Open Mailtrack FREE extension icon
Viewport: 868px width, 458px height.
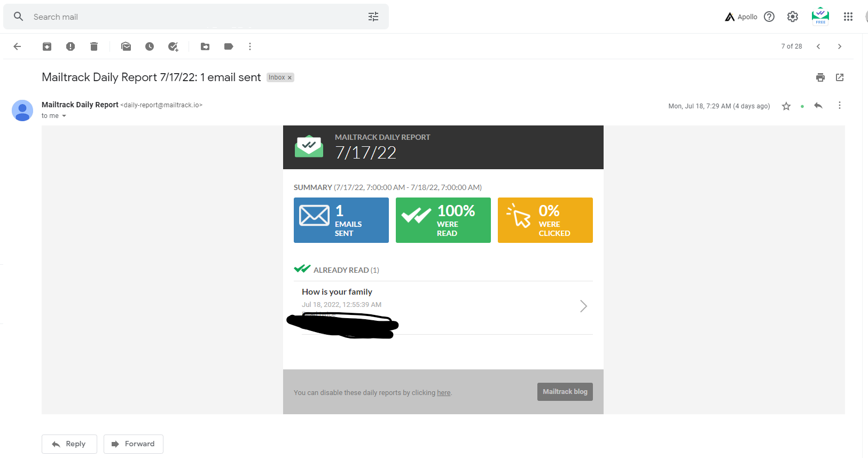pyautogui.click(x=820, y=16)
